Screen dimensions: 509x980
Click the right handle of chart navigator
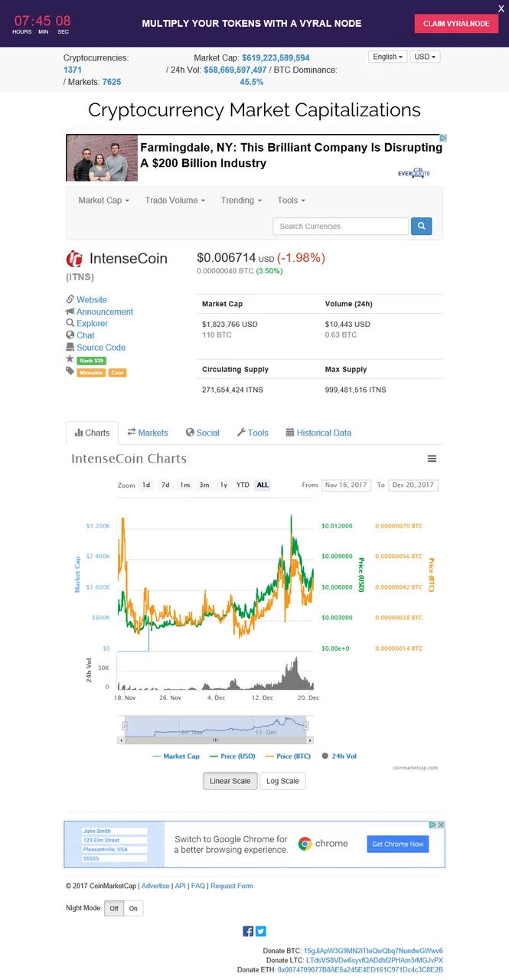(306, 725)
